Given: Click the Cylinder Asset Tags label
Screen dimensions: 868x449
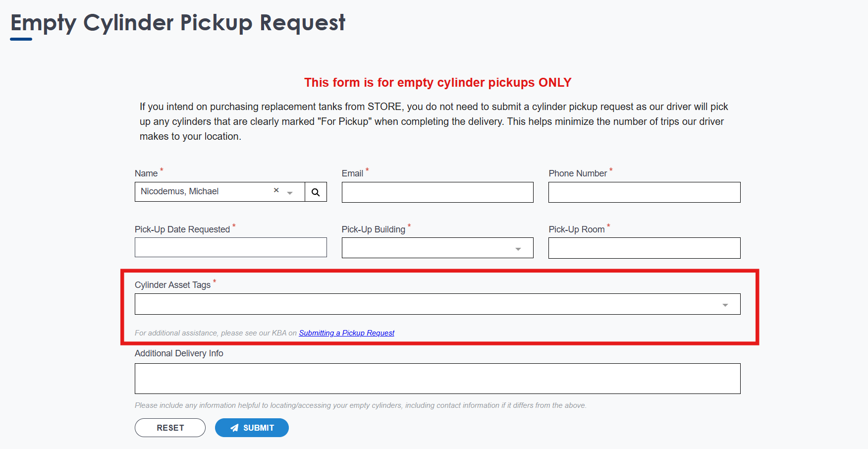Looking at the screenshot, I should point(172,285).
